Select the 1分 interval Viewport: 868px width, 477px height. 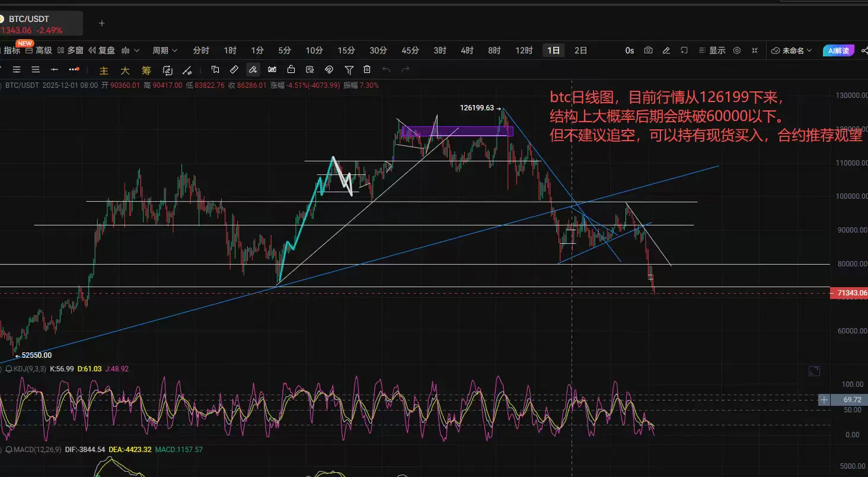[257, 50]
